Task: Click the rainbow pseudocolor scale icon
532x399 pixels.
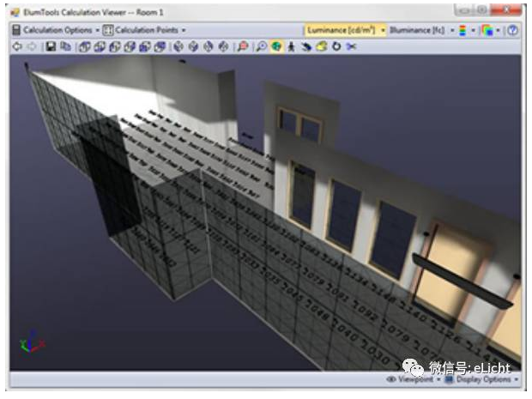Action: (x=462, y=30)
